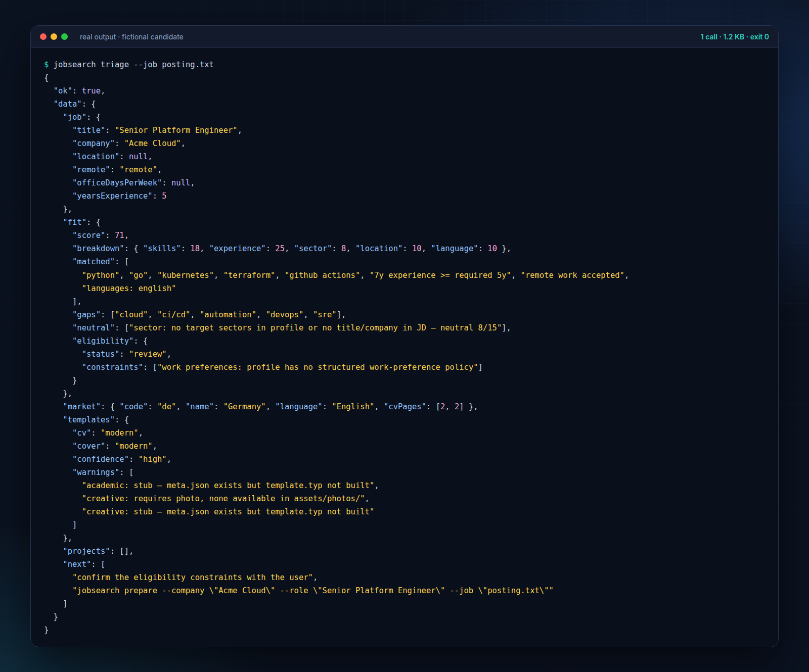Screen dimensions: 809x672
Task: Click the score value 71
Action: (119, 235)
